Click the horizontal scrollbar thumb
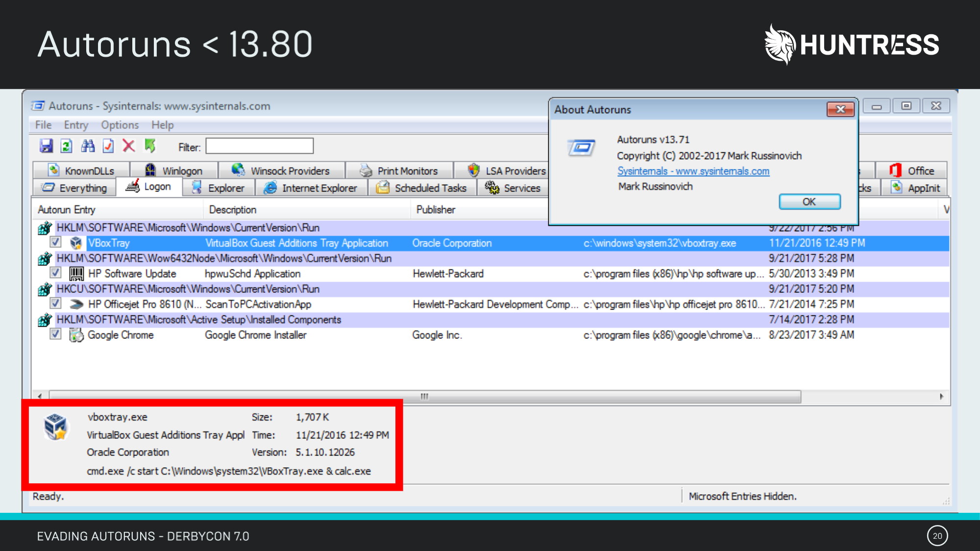Screen dimensions: 980x551 point(425,396)
